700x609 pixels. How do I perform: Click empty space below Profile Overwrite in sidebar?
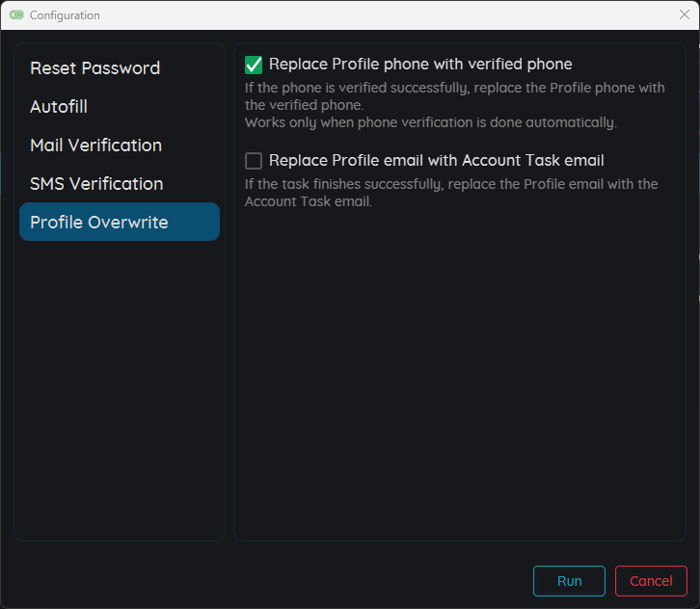[119, 385]
